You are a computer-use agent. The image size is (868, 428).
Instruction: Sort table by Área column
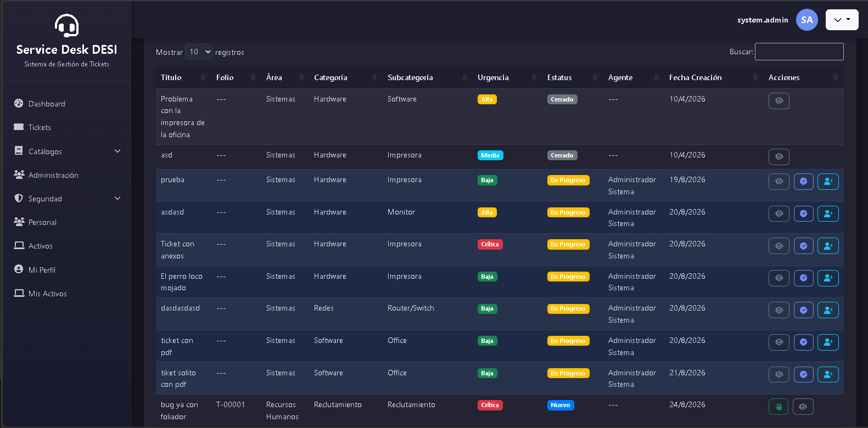[x=285, y=77]
